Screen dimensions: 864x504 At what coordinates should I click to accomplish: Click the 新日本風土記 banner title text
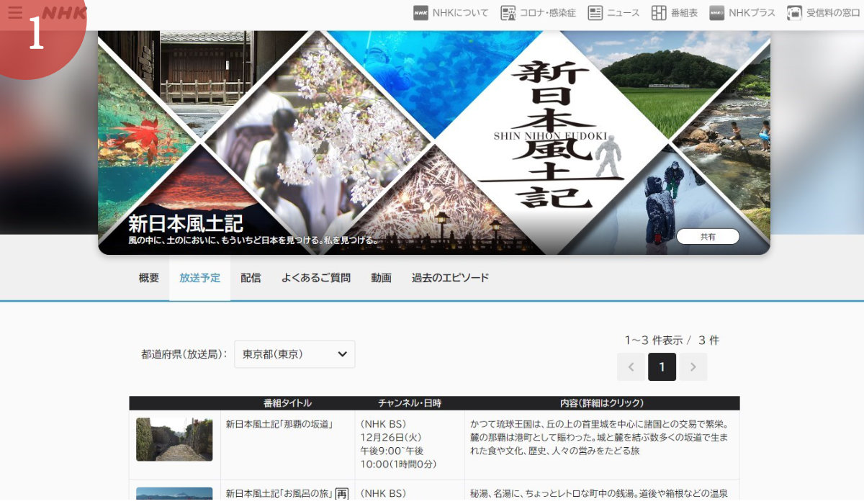[x=186, y=224]
